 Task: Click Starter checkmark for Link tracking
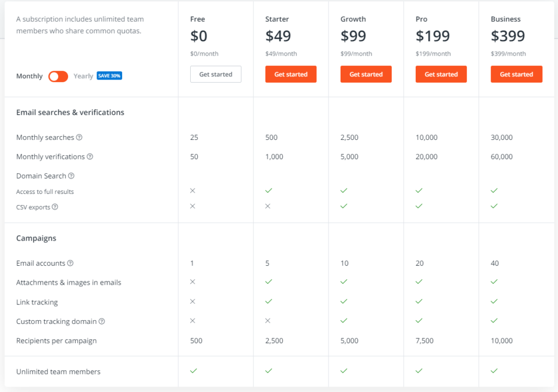pos(269,301)
